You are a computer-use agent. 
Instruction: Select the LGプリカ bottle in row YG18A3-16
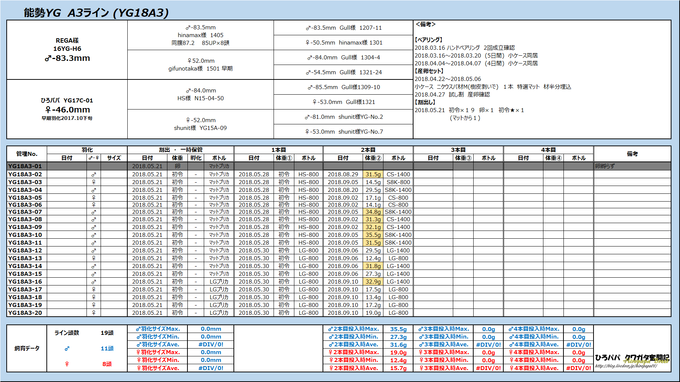[219, 282]
